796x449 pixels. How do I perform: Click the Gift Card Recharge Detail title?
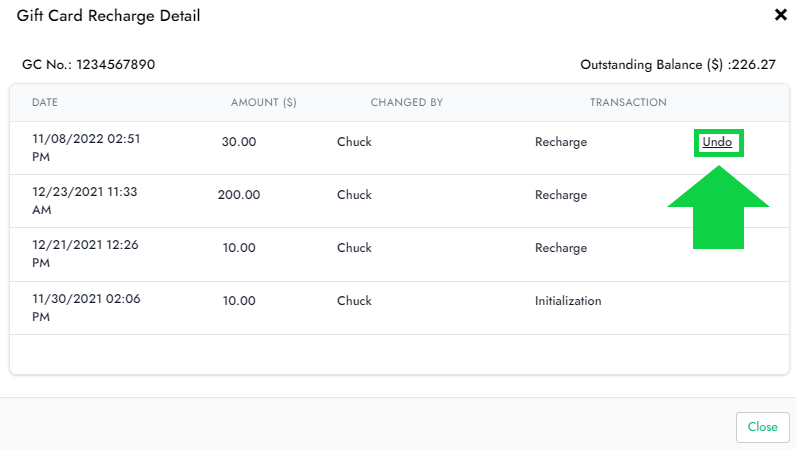pos(108,16)
